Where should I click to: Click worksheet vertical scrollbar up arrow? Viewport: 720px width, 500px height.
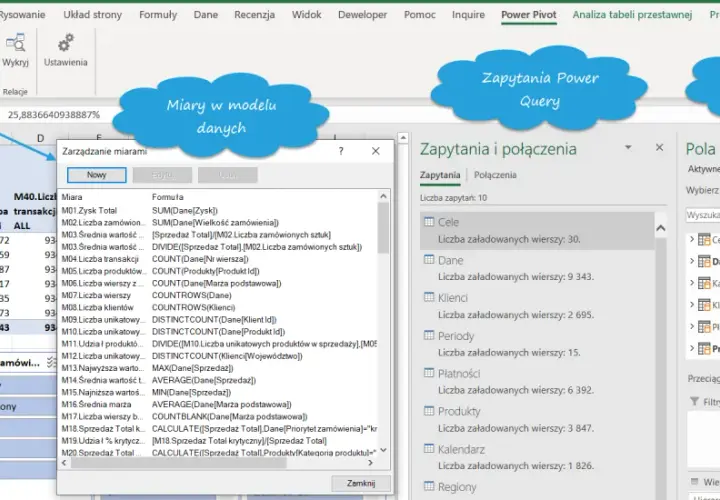click(x=403, y=137)
